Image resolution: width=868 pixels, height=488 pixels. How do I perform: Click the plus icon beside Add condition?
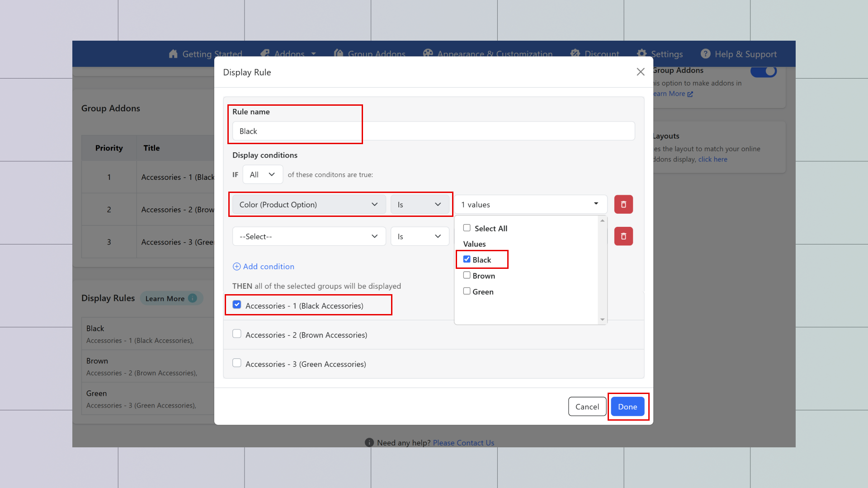pos(236,267)
